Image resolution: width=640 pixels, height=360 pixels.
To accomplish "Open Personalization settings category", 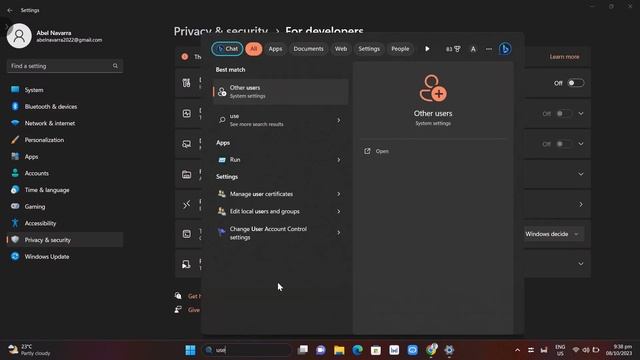I will 65,140.
